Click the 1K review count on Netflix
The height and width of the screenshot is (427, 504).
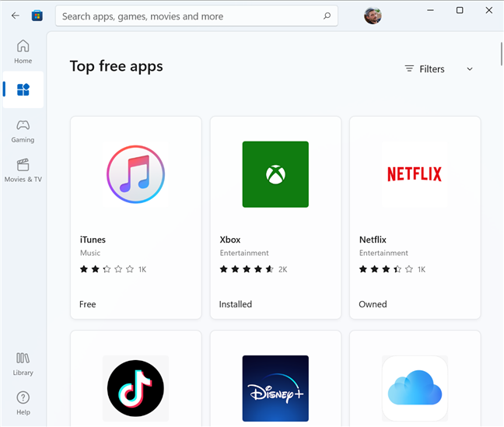(x=422, y=269)
